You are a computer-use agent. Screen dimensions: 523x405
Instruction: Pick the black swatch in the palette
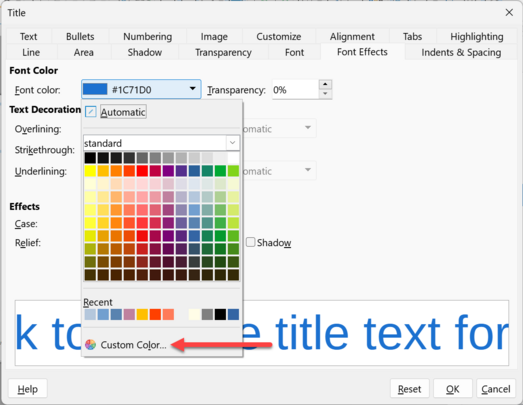pos(90,157)
